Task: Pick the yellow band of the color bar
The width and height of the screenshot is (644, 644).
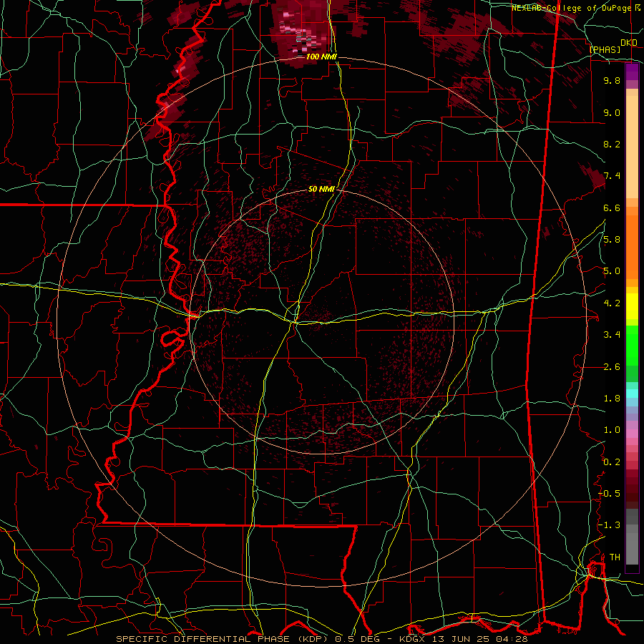Action: point(632,306)
